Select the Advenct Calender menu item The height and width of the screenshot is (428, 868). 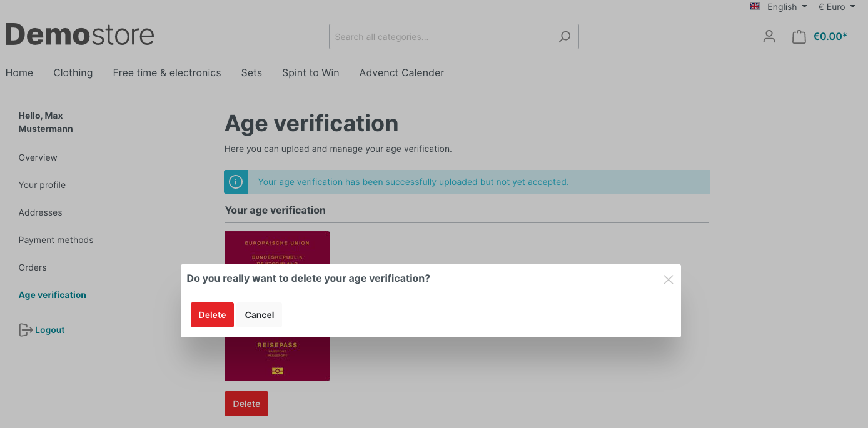coord(401,72)
